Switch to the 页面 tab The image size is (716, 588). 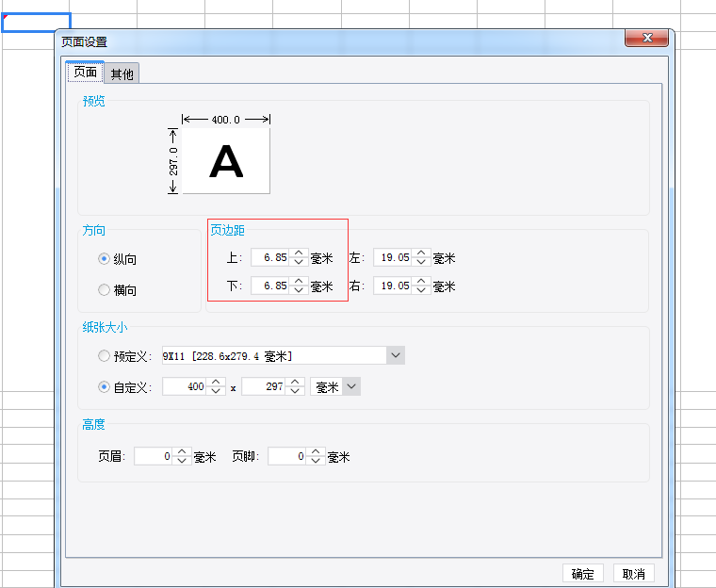(85, 73)
